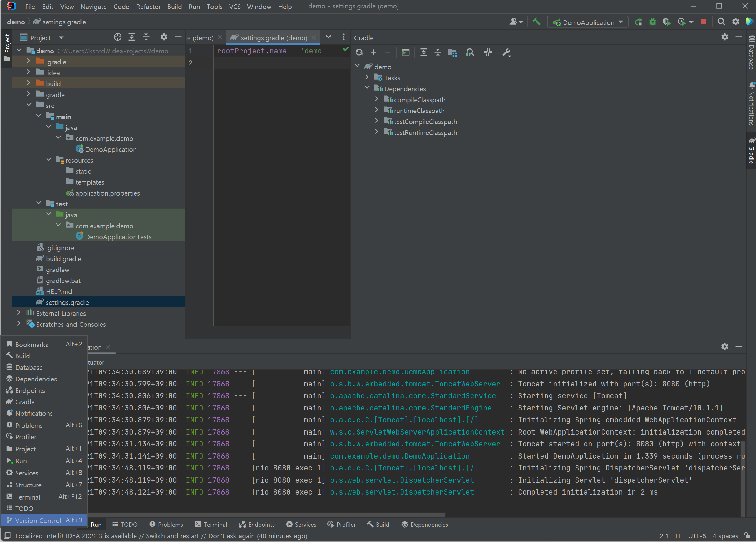Choose Bookmarks from tool window popup
Image resolution: width=756 pixels, height=542 pixels.
(x=44, y=344)
